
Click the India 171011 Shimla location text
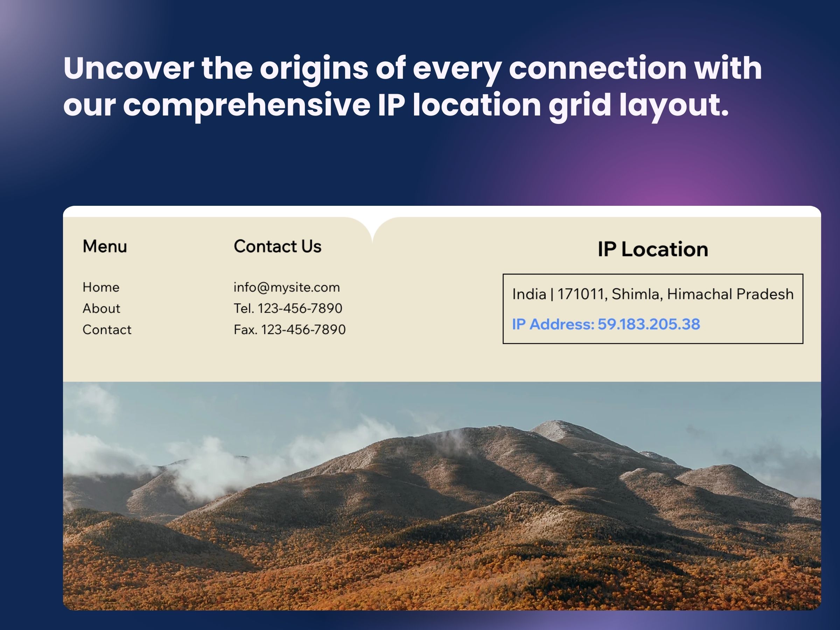tap(653, 294)
